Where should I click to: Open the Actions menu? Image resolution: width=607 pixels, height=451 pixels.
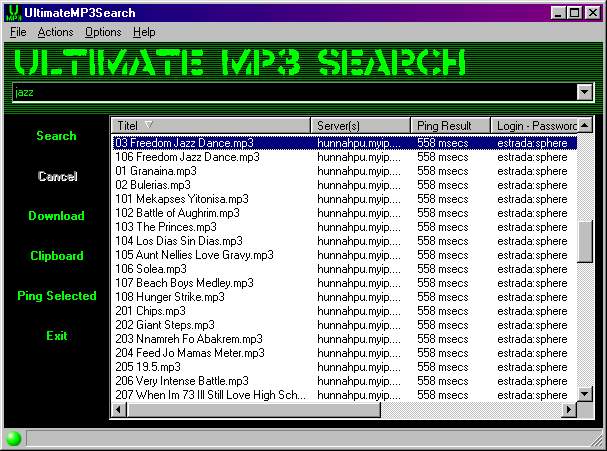coord(55,32)
